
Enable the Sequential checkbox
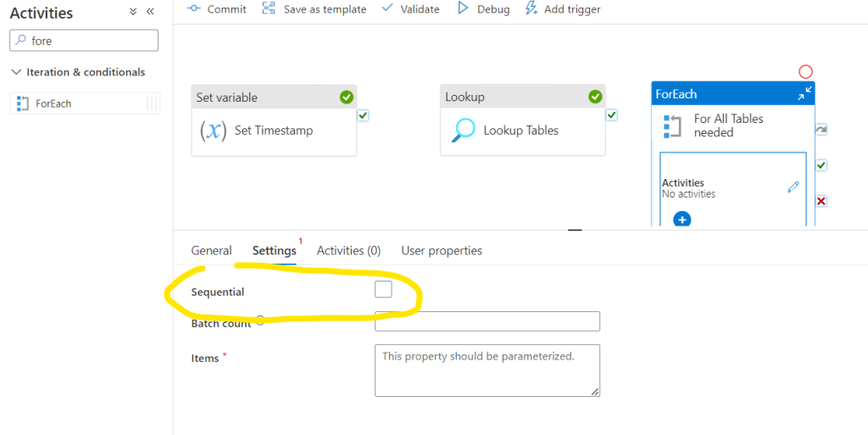tap(383, 290)
